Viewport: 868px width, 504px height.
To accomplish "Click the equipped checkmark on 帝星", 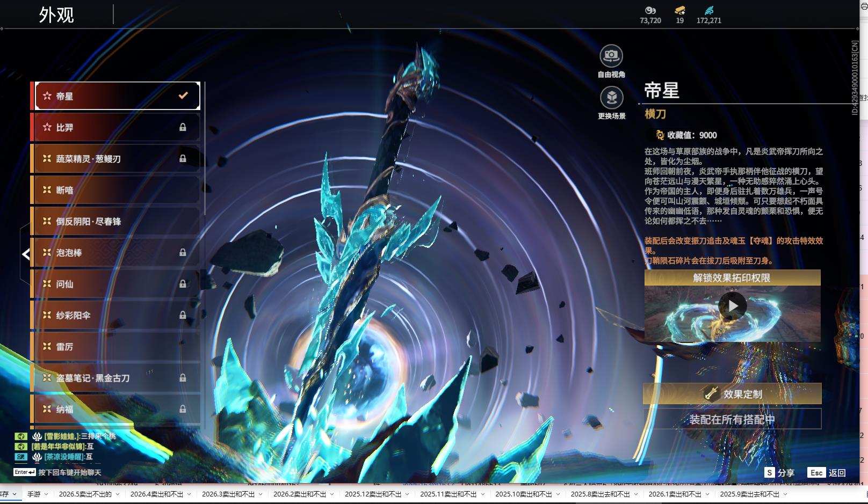I will coord(183,96).
